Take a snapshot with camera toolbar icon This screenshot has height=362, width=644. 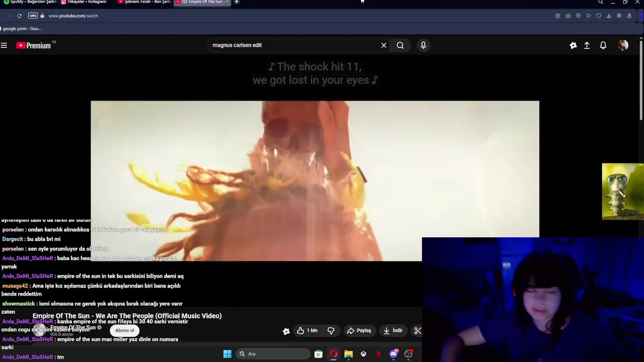coord(568,16)
